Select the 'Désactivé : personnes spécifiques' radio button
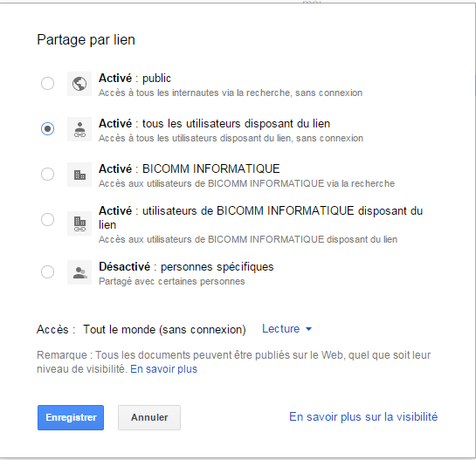 point(48,271)
